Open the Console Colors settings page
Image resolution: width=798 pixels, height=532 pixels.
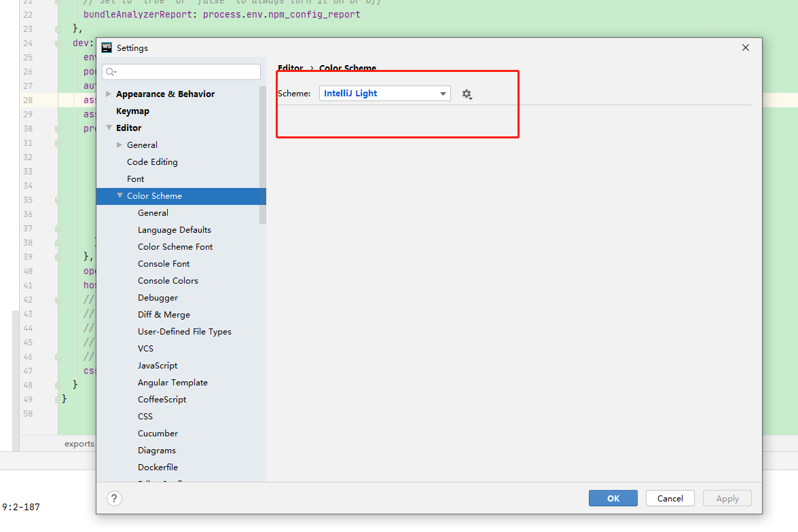tap(168, 280)
